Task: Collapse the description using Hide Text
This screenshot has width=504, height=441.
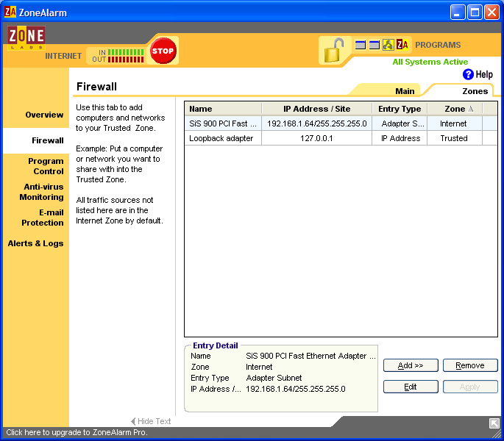Action: (x=151, y=421)
